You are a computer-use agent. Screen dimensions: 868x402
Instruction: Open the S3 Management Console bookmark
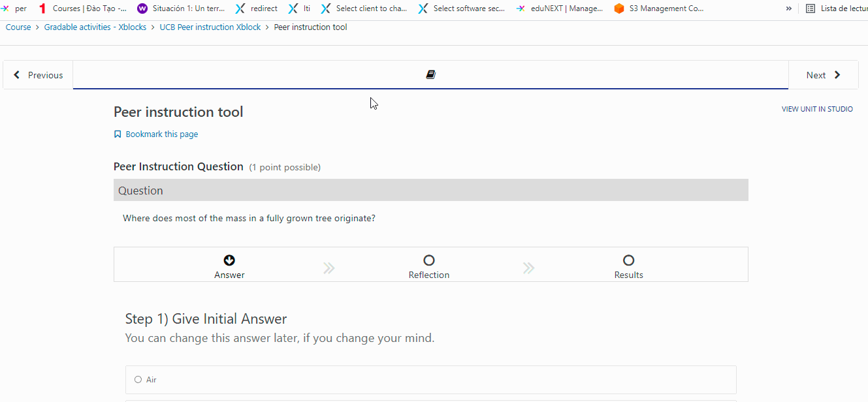[658, 8]
